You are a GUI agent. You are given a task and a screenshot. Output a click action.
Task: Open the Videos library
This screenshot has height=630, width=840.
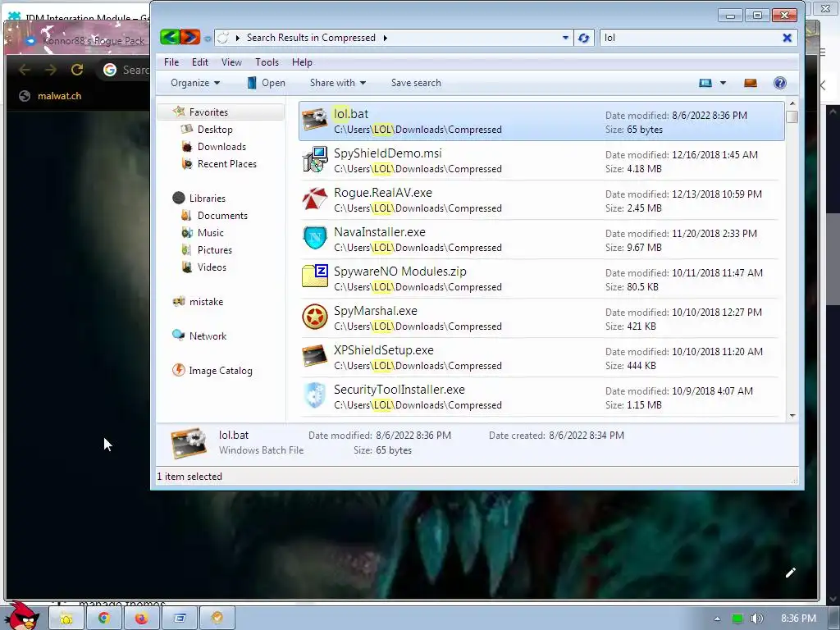point(212,267)
